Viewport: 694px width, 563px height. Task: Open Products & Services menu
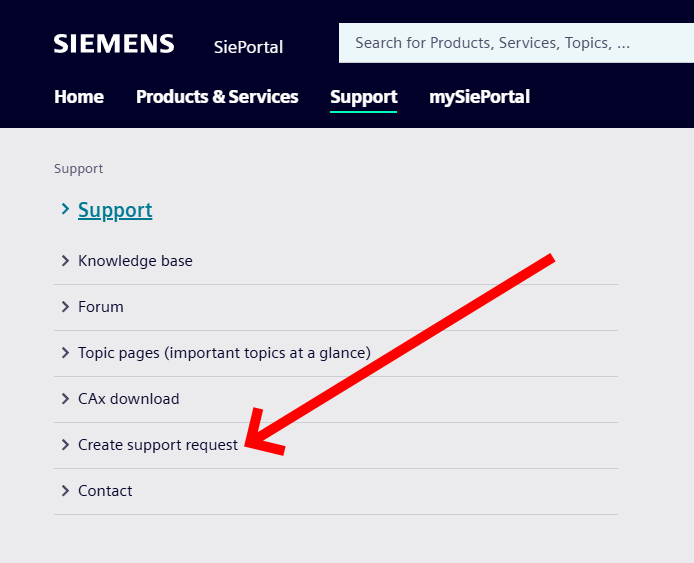[217, 96]
